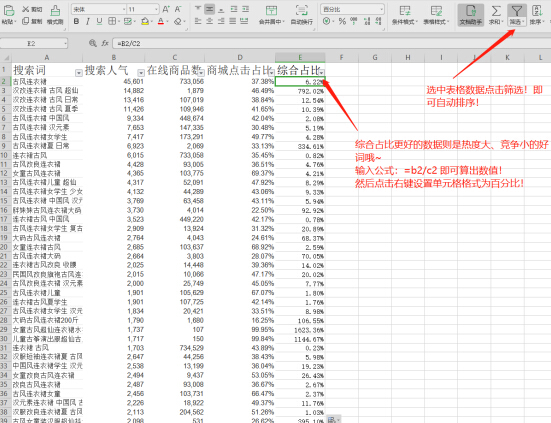Viewport: 551px width, 423px height.
Task: Select column E header
Action: [300, 57]
